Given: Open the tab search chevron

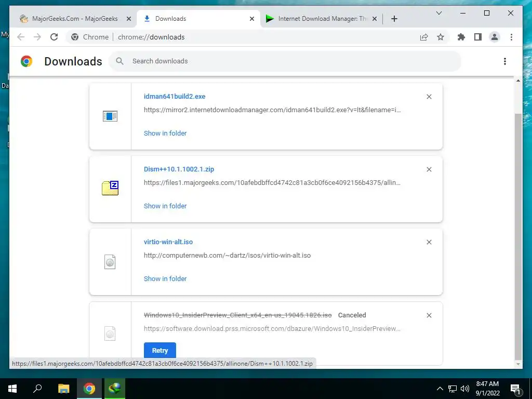Looking at the screenshot, I should pyautogui.click(x=438, y=13).
